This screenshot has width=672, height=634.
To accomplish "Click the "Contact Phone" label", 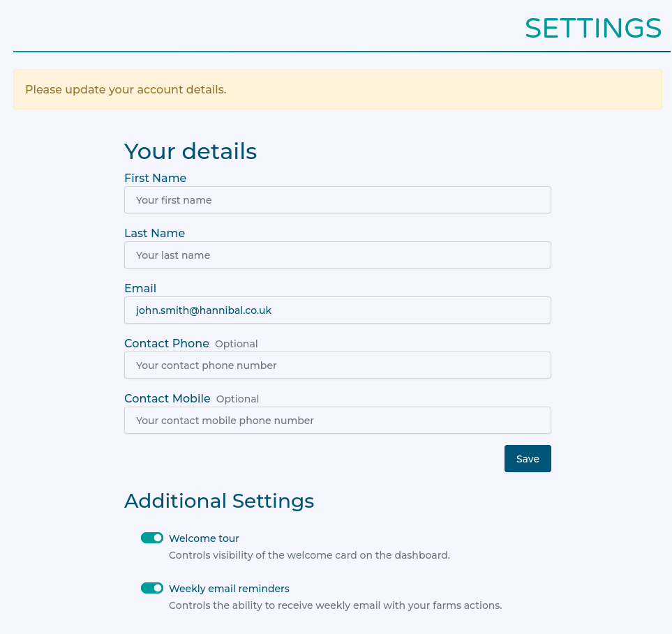I will point(167,343).
